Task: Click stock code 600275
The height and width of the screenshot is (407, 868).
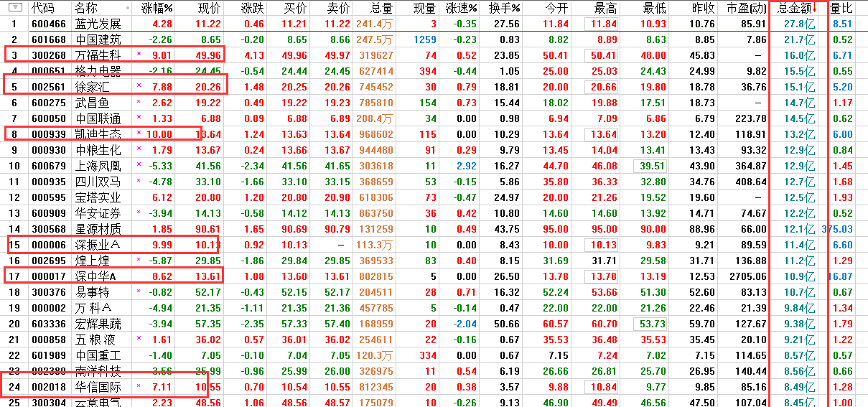Action: 48,103
